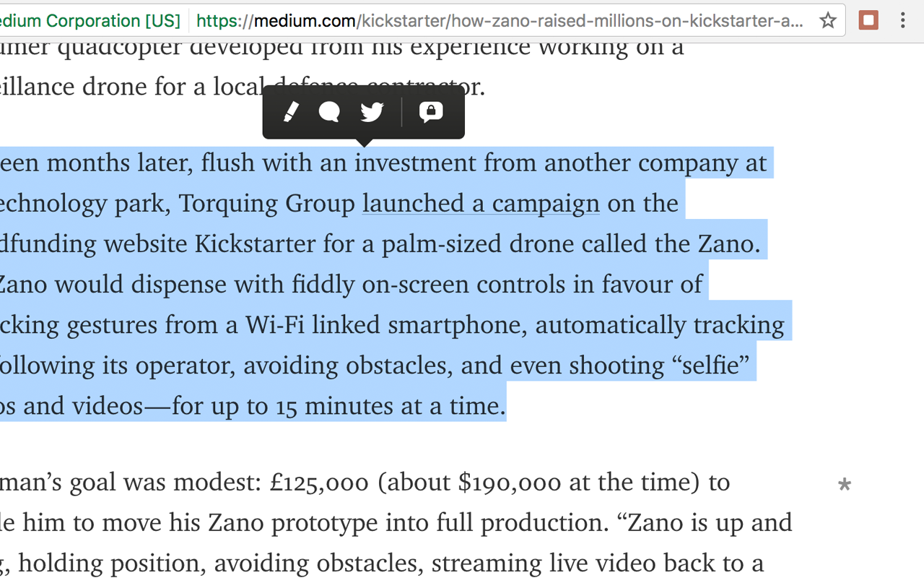Open the red square browser extension

tap(868, 20)
